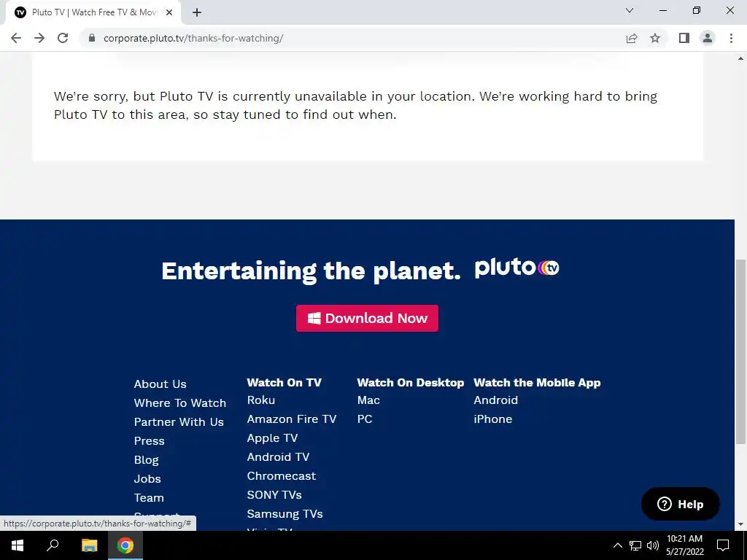
Task: Reload the Pluto TV page
Action: click(63, 38)
